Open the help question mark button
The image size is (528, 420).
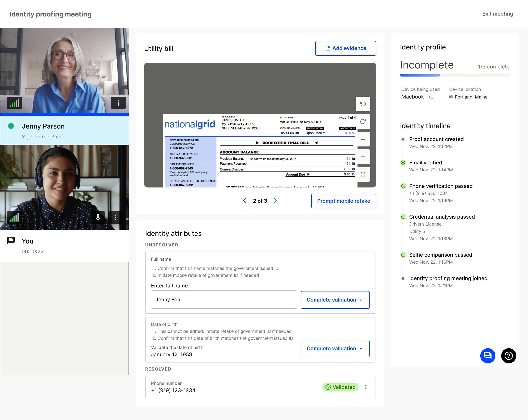[508, 355]
